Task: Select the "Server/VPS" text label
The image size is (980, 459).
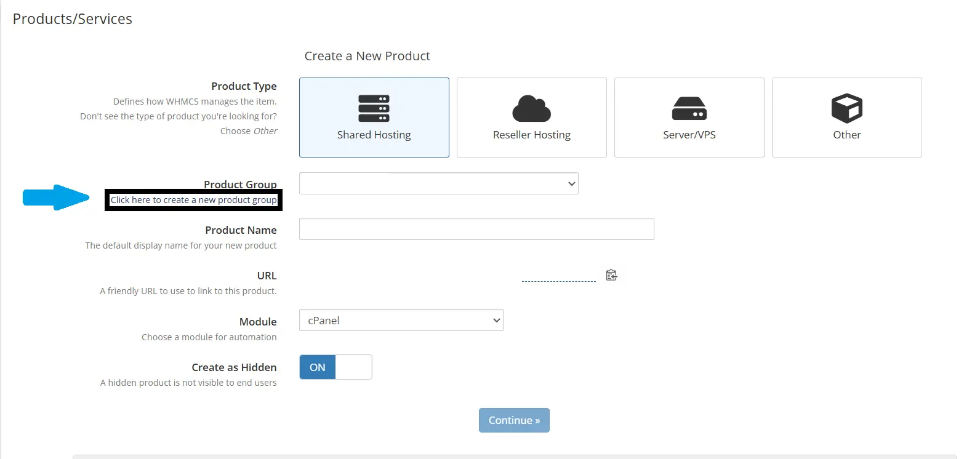Action: 689,135
